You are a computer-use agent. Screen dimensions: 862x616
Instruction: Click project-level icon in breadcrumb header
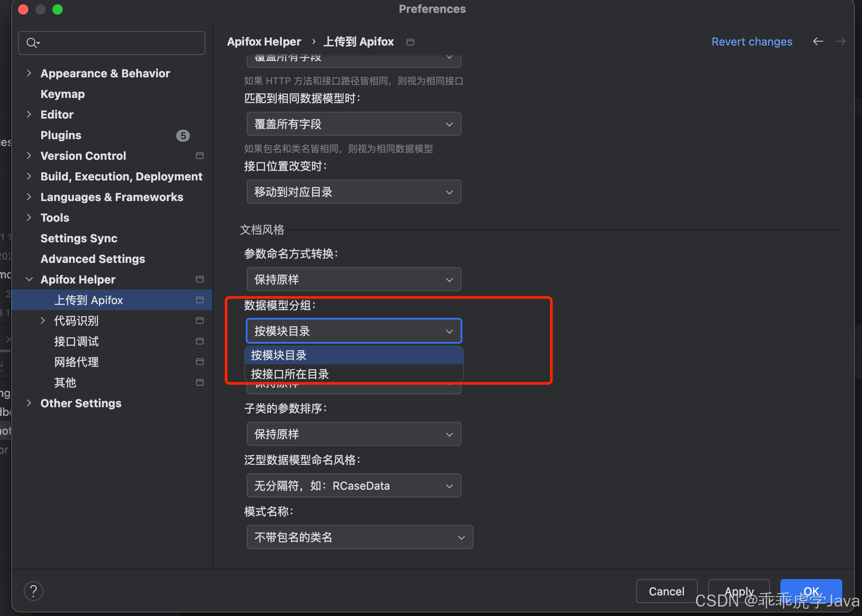[x=410, y=42]
